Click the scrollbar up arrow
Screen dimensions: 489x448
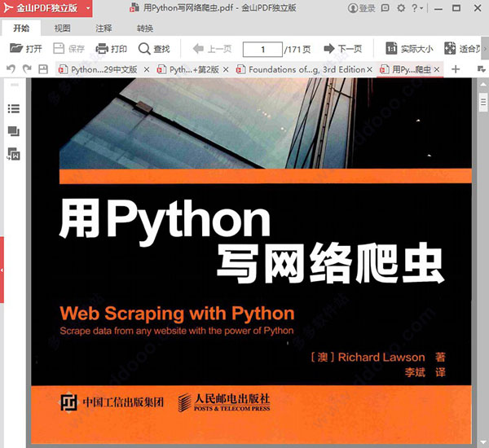pyautogui.click(x=483, y=84)
